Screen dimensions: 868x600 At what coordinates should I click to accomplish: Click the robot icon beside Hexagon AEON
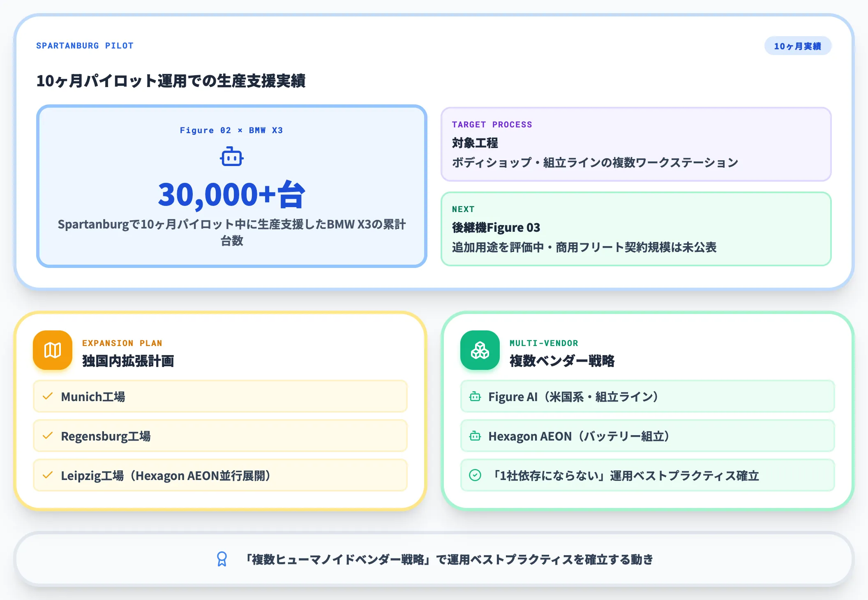tap(475, 436)
